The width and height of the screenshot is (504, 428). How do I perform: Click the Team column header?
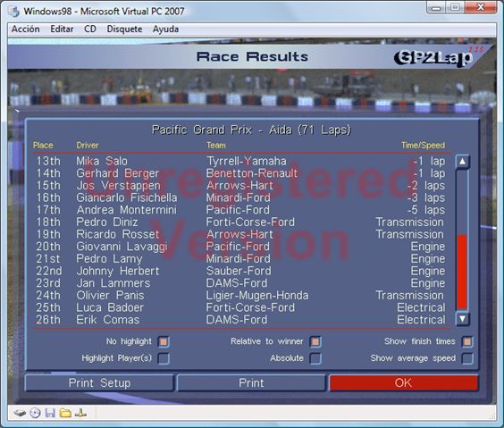pos(216,146)
